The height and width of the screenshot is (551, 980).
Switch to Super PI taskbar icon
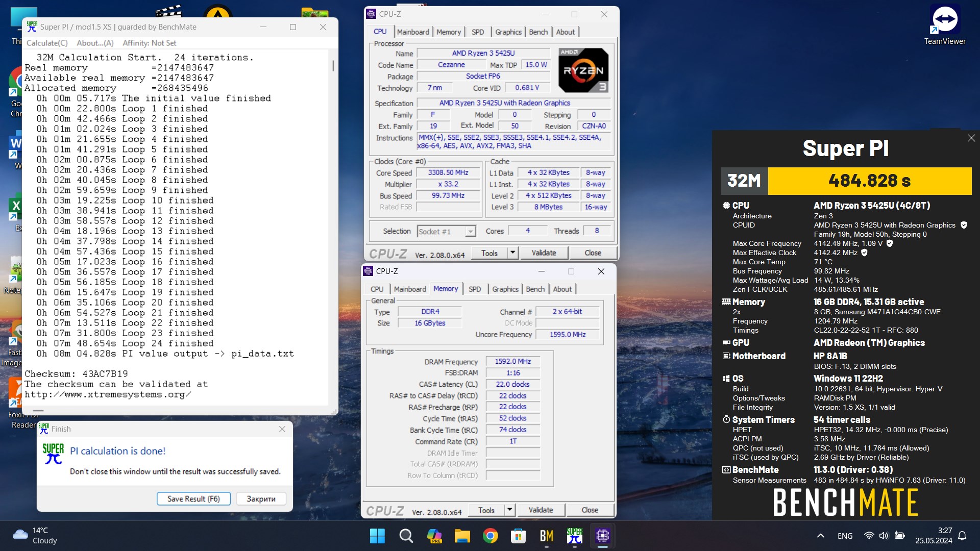click(575, 536)
